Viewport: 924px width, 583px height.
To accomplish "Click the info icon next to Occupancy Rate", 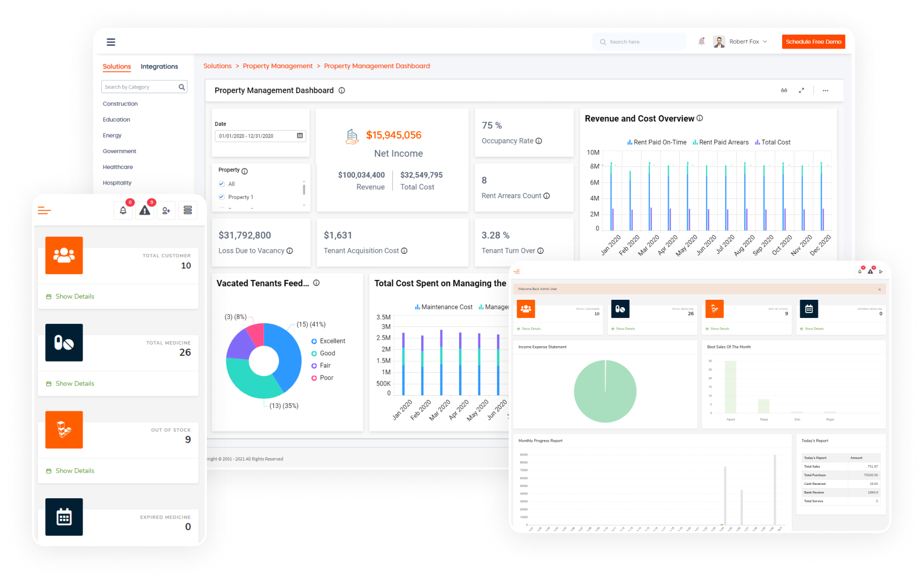I will tap(539, 141).
